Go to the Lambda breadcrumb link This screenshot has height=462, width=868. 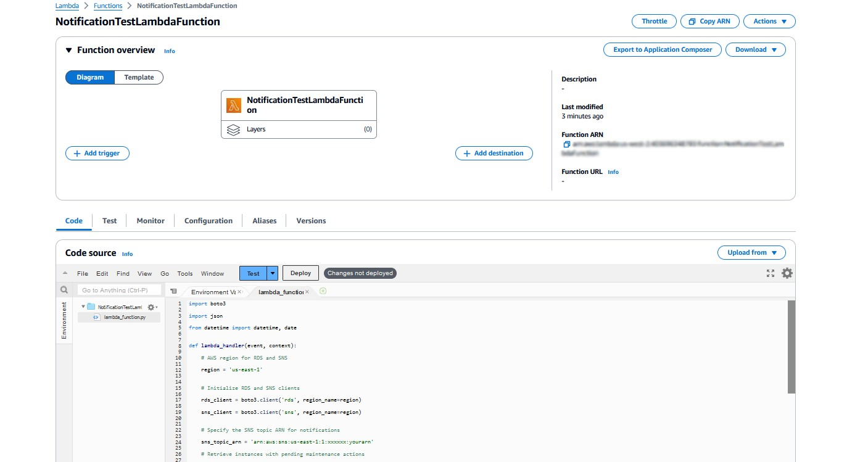tap(67, 6)
